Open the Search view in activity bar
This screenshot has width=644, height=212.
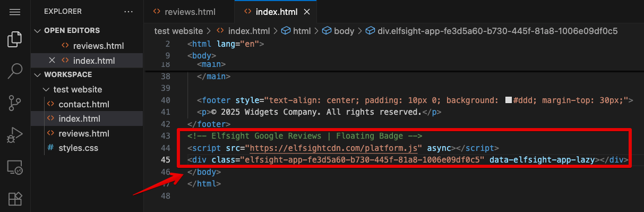point(15,71)
